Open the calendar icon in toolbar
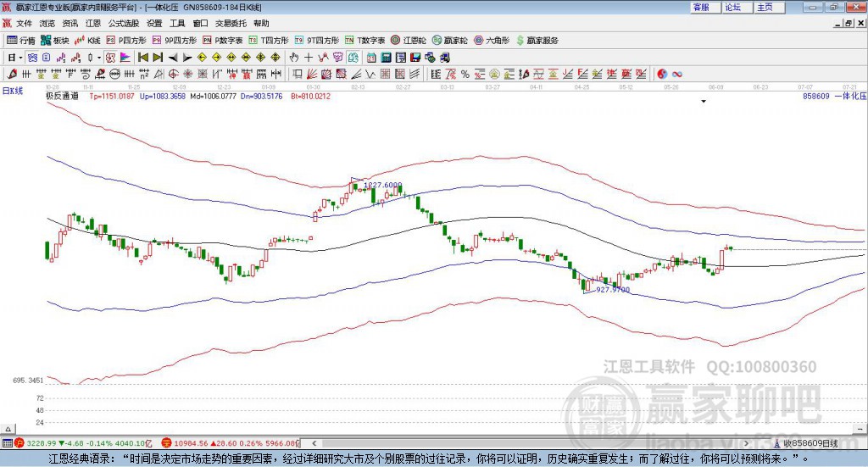The height and width of the screenshot is (467, 868). 371,57
